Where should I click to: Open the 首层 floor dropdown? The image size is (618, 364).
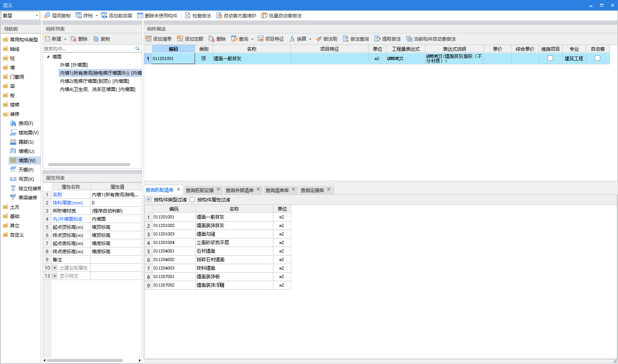[37, 15]
